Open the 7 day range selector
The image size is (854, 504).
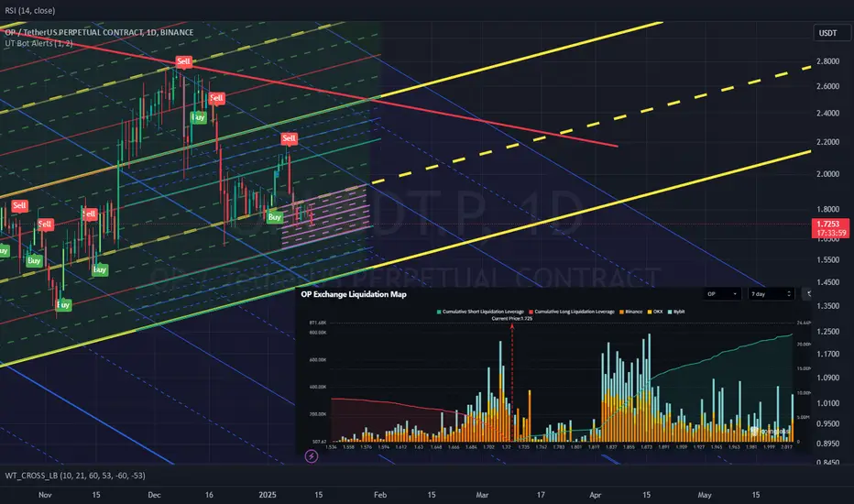(x=772, y=294)
